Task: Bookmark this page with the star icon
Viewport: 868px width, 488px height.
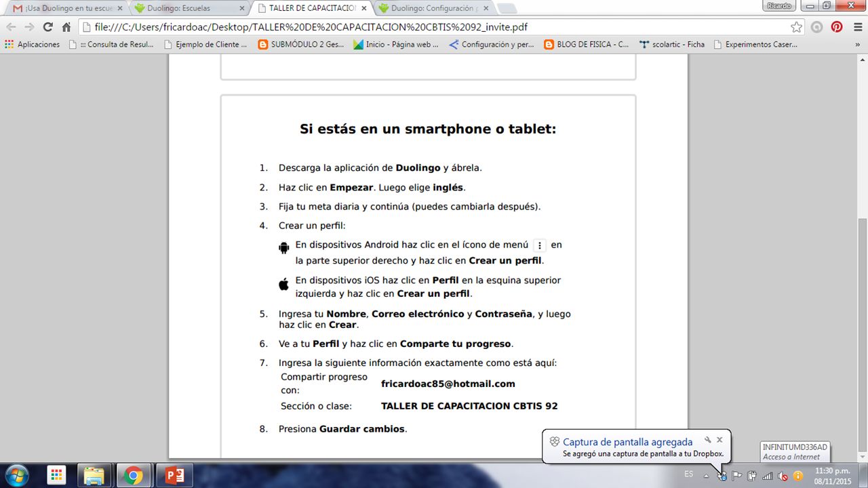Action: pyautogui.click(x=796, y=27)
